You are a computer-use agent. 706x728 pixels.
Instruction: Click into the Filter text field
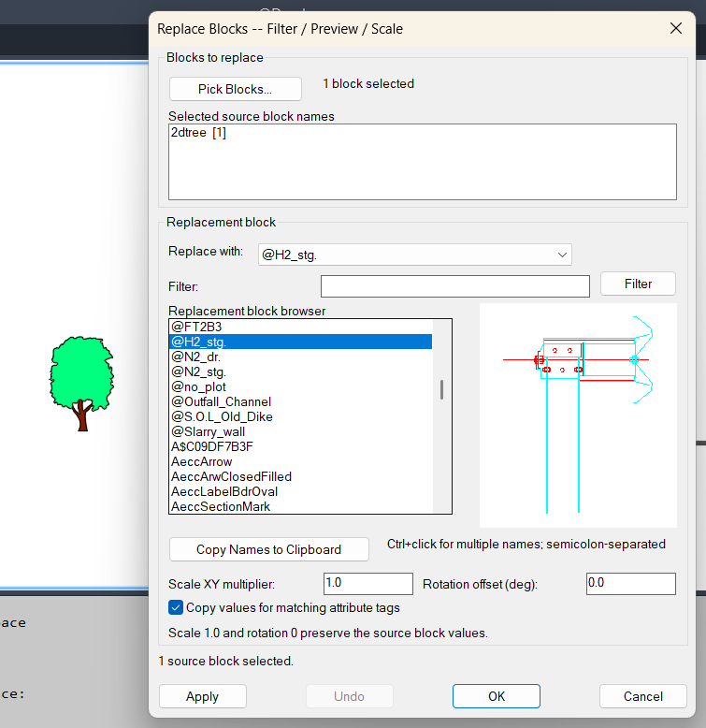[455, 286]
